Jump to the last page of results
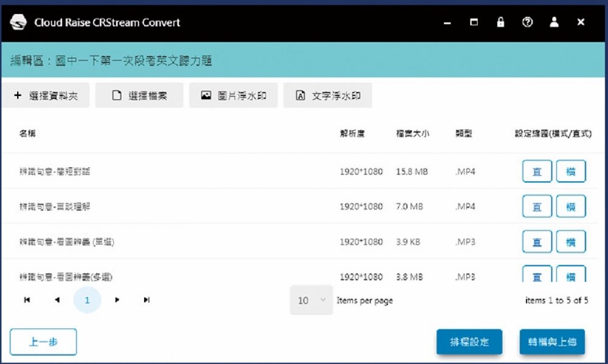Screen dimensions: 608x364 pyautogui.click(x=147, y=300)
